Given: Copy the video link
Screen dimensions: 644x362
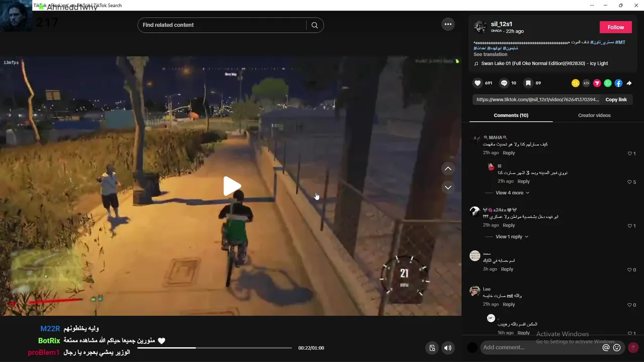Looking at the screenshot, I should (x=616, y=100).
